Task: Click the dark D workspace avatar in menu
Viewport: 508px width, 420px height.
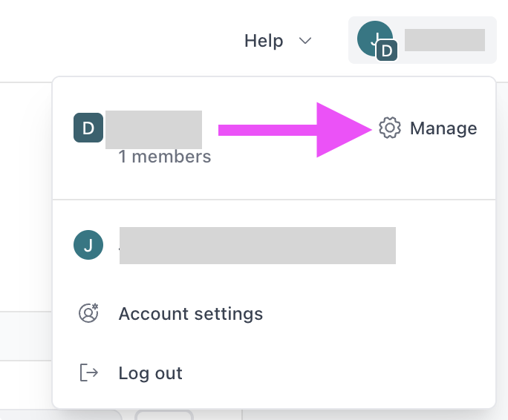Action: pos(88,128)
